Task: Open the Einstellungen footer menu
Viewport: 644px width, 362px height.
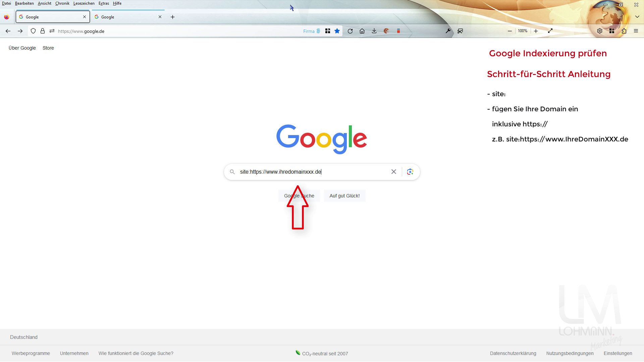Action: [618, 353]
